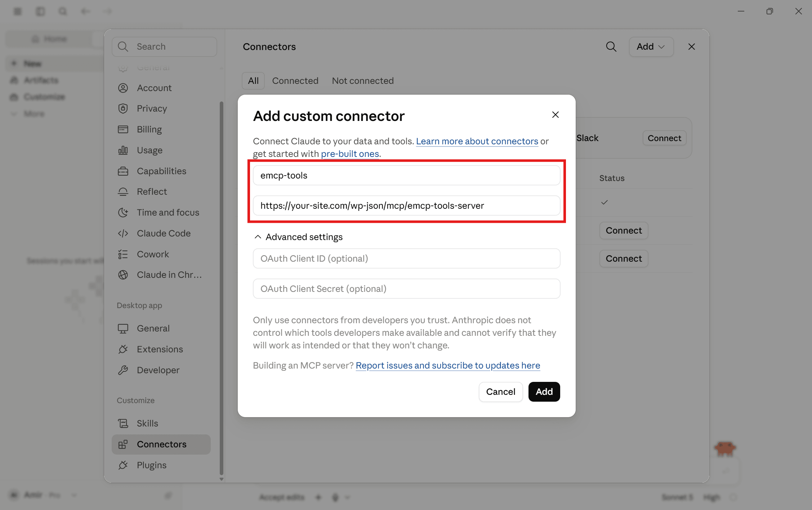
Task: Open the Privacy shield icon
Action: pyautogui.click(x=123, y=108)
